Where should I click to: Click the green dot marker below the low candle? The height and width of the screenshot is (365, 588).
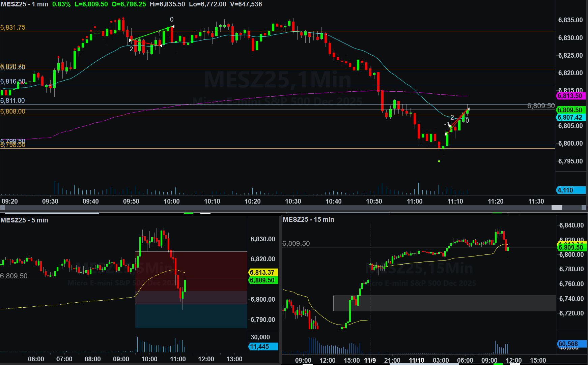[x=439, y=161]
